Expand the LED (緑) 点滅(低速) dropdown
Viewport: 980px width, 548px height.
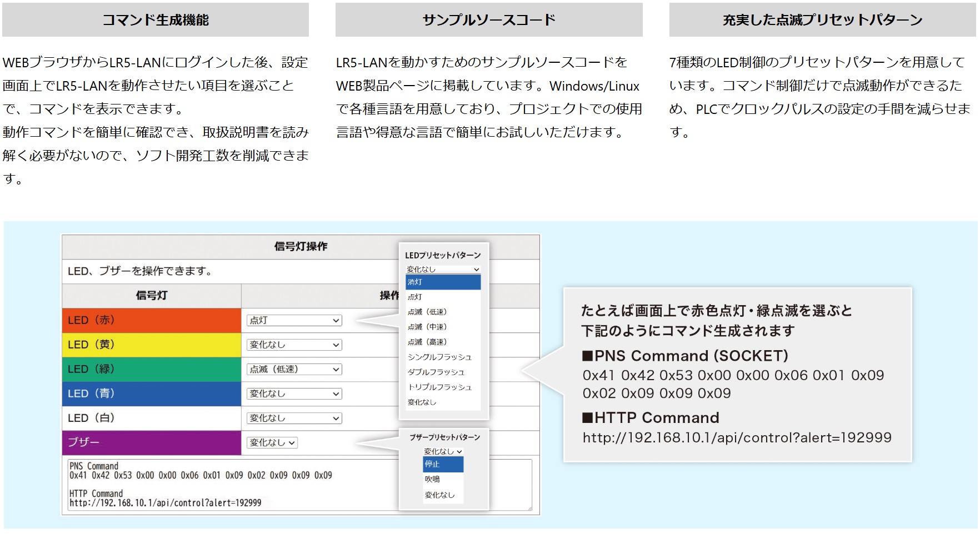pyautogui.click(x=294, y=370)
